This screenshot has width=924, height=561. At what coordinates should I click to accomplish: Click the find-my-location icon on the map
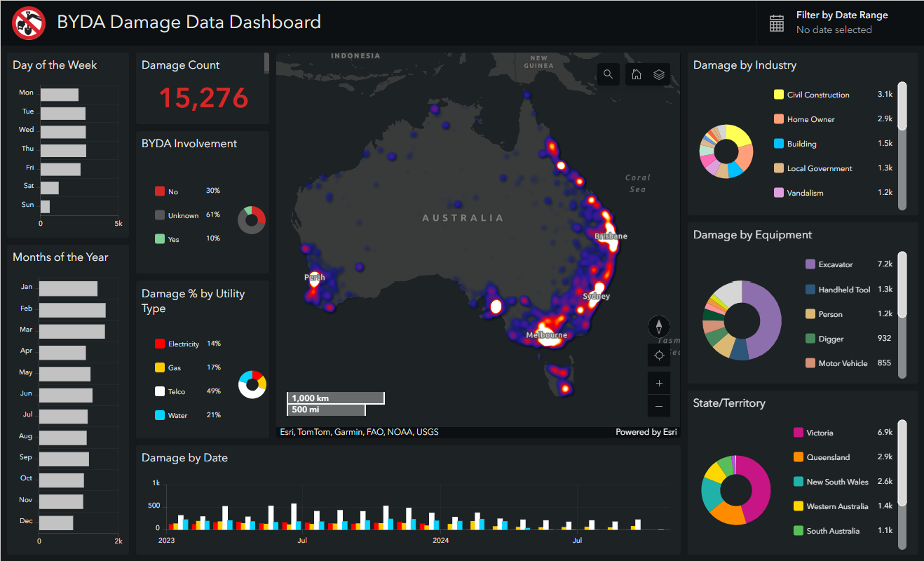[658, 355]
